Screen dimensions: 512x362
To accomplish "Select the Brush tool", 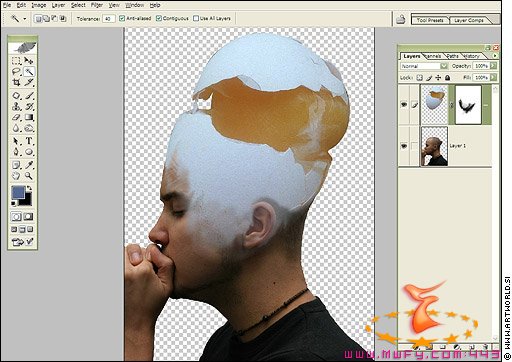I will [29, 96].
